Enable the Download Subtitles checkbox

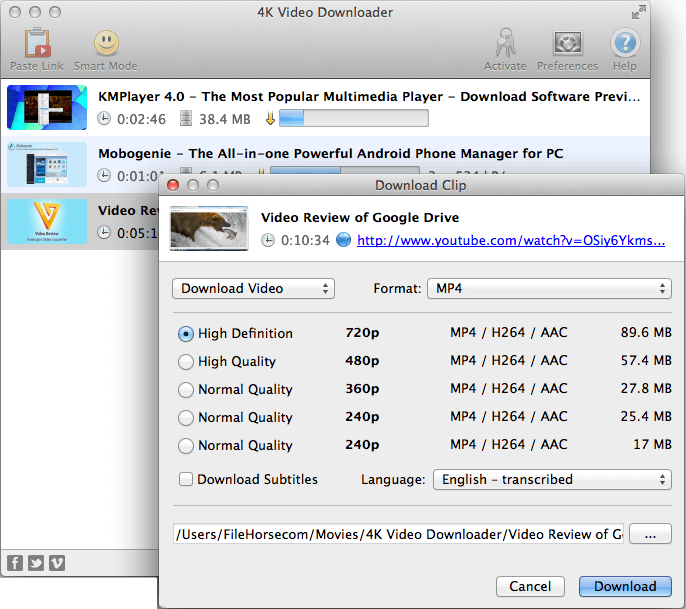[186, 479]
